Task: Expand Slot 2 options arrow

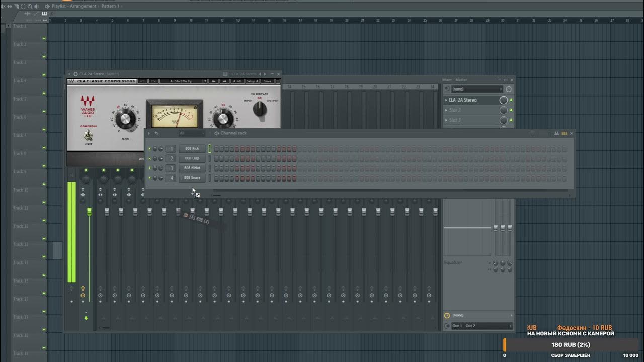Action: 446,110
